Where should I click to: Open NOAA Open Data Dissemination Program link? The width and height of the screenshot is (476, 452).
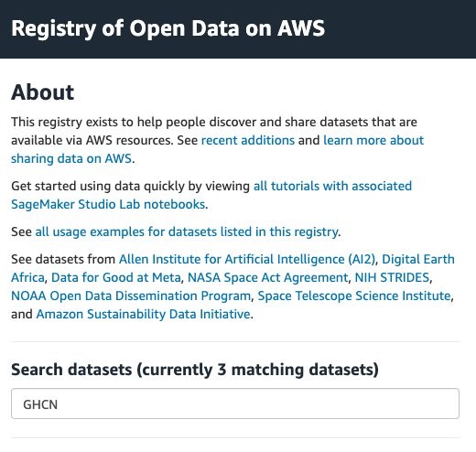click(x=131, y=296)
